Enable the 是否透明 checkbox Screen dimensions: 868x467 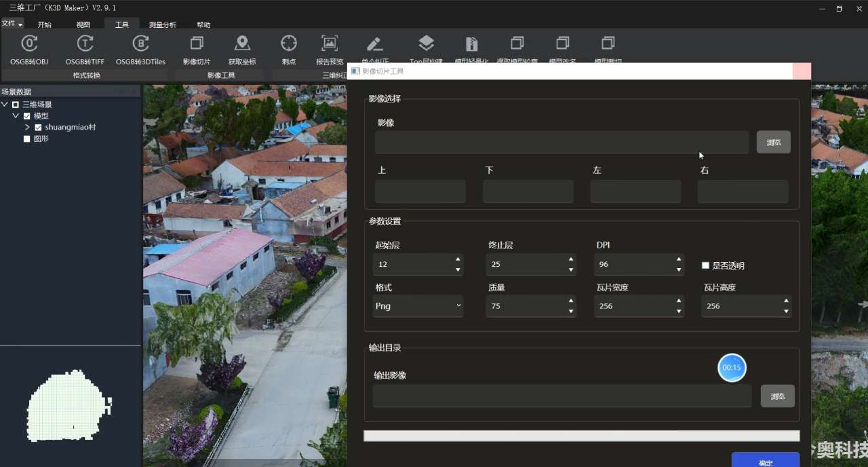(x=705, y=265)
